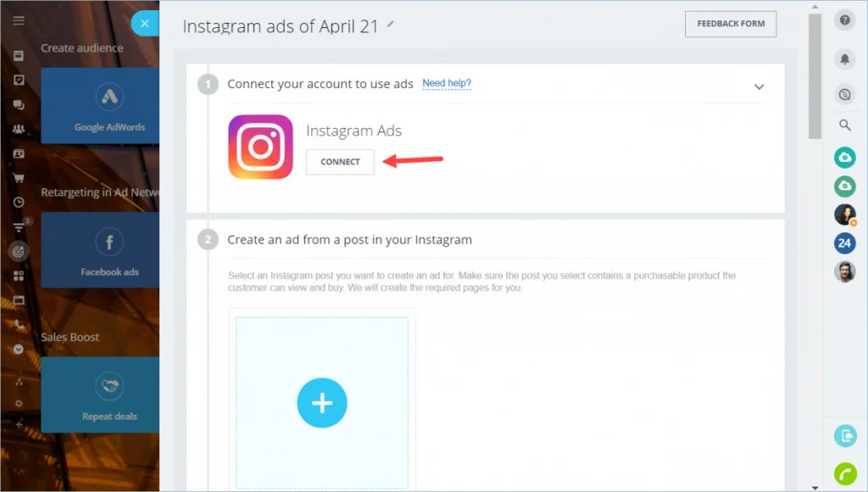Click the help question mark icon

pyautogui.click(x=845, y=20)
